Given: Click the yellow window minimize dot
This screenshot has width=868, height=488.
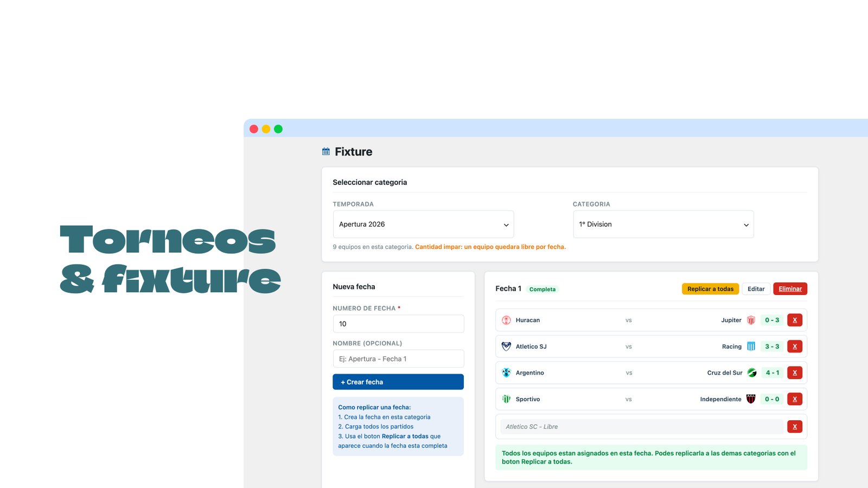Looking at the screenshot, I should pos(266,129).
